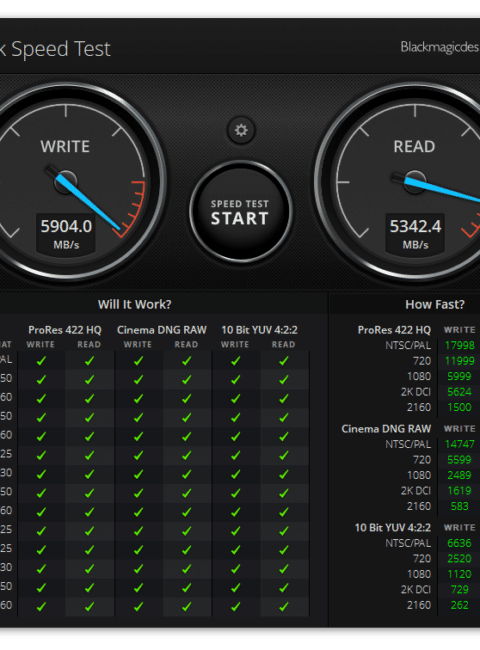The image size is (480, 650).
Task: Click the How Fast? section header
Action: point(435,304)
